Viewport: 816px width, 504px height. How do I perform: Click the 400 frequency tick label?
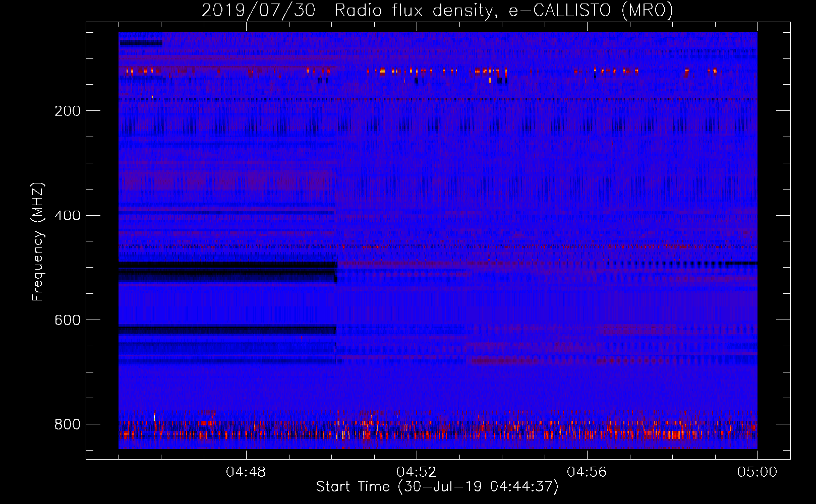pos(68,216)
